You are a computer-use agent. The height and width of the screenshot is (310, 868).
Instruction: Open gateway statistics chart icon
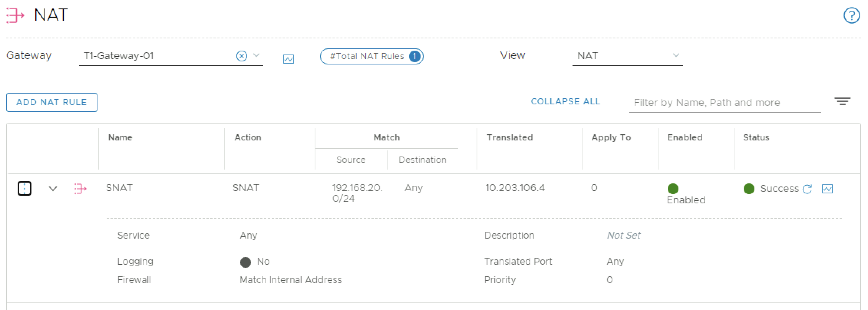pyautogui.click(x=289, y=59)
